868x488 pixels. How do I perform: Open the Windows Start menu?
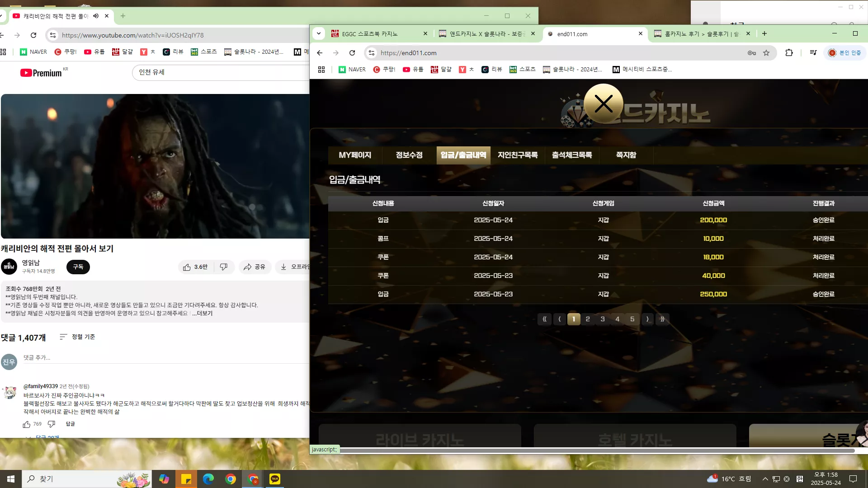pyautogui.click(x=11, y=479)
